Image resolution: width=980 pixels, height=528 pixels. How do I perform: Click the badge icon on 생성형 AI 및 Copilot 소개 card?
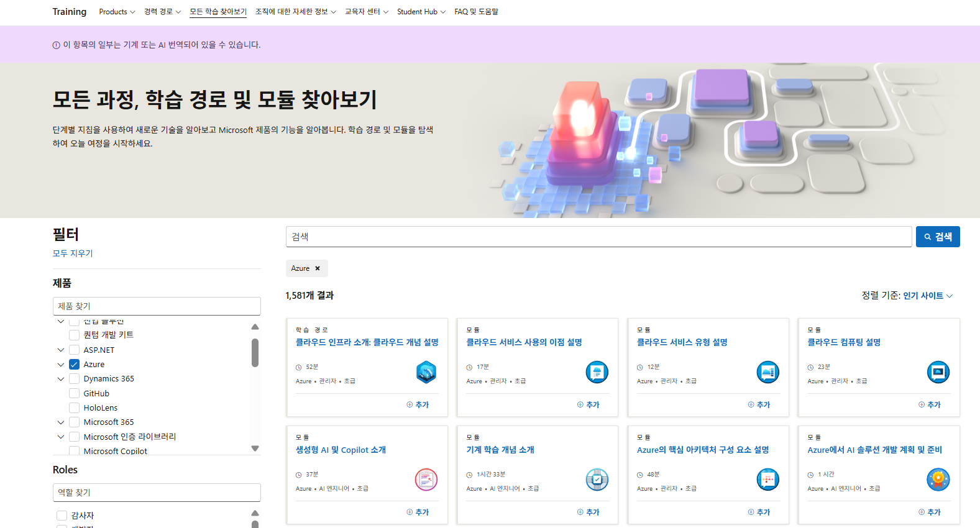[426, 480]
